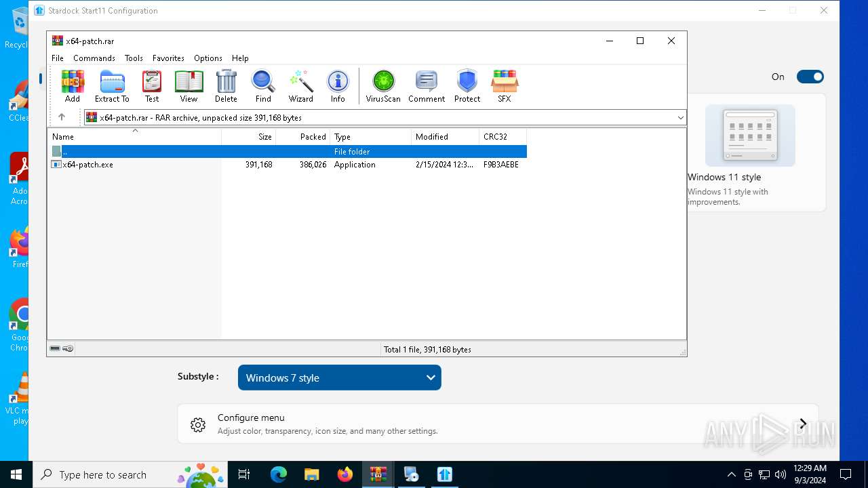Viewport: 868px width, 488px height.
Task: Click the Protect shield icon
Action: tap(467, 86)
